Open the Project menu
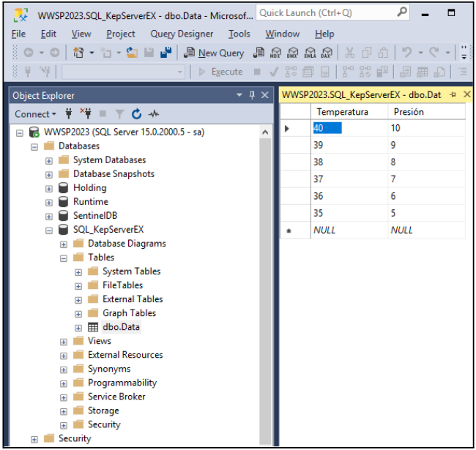 pos(121,34)
